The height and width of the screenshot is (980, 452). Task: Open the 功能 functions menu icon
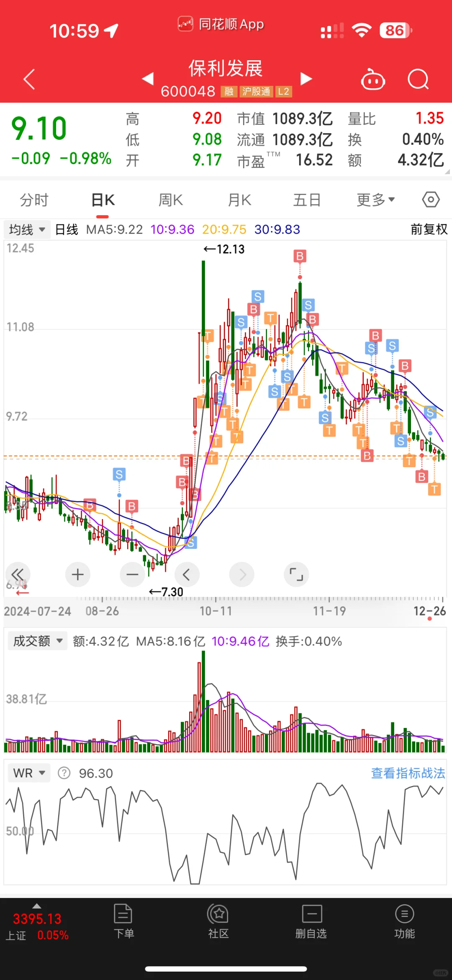tap(404, 922)
